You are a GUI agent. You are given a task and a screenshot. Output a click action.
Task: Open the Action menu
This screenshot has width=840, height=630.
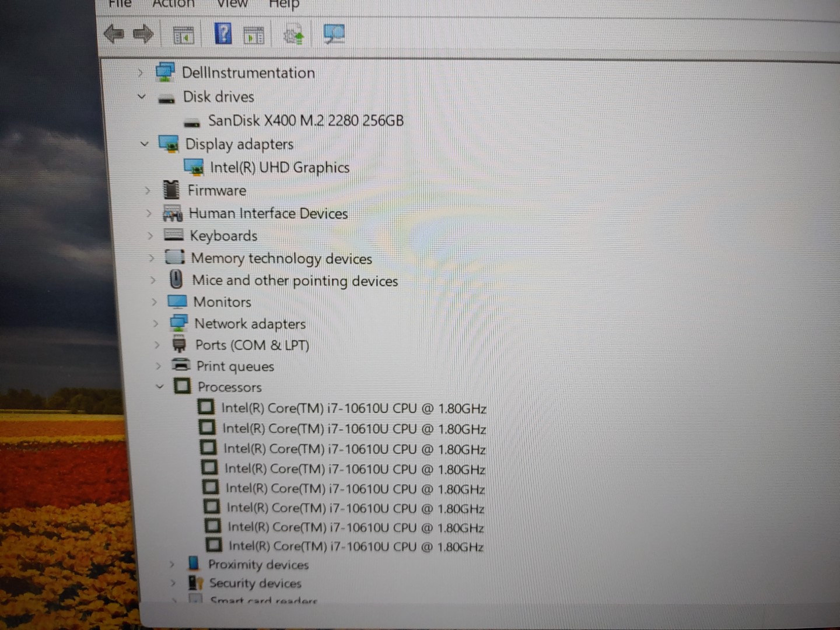tap(173, 3)
